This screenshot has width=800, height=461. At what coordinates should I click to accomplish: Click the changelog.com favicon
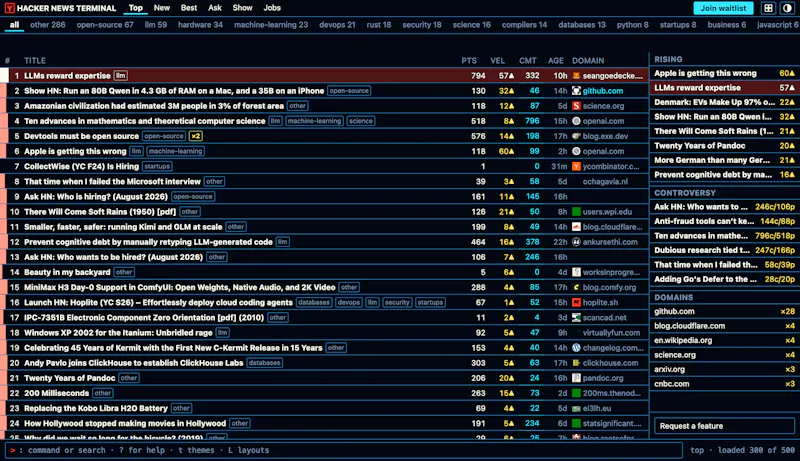coord(576,348)
